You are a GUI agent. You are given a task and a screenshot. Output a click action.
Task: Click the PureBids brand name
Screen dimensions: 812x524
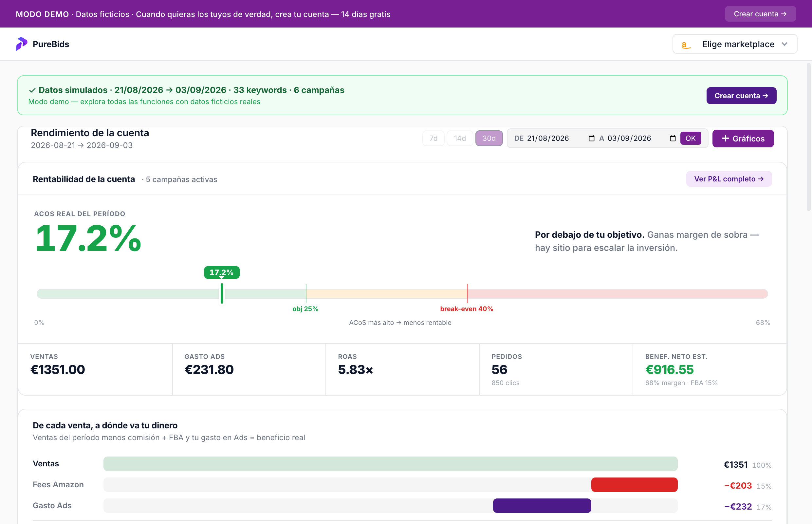51,44
